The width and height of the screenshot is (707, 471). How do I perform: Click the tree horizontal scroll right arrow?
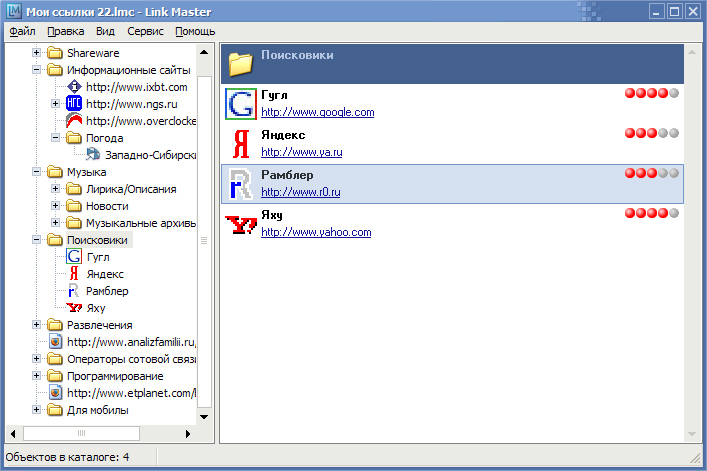pos(188,434)
